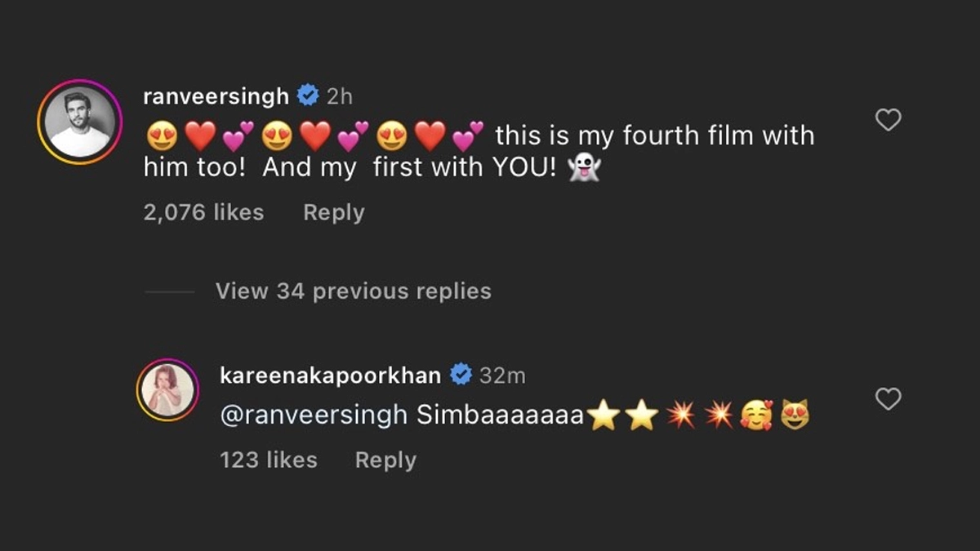The image size is (980, 551).
Task: Expand View 34 previous replies
Action: [x=353, y=291]
